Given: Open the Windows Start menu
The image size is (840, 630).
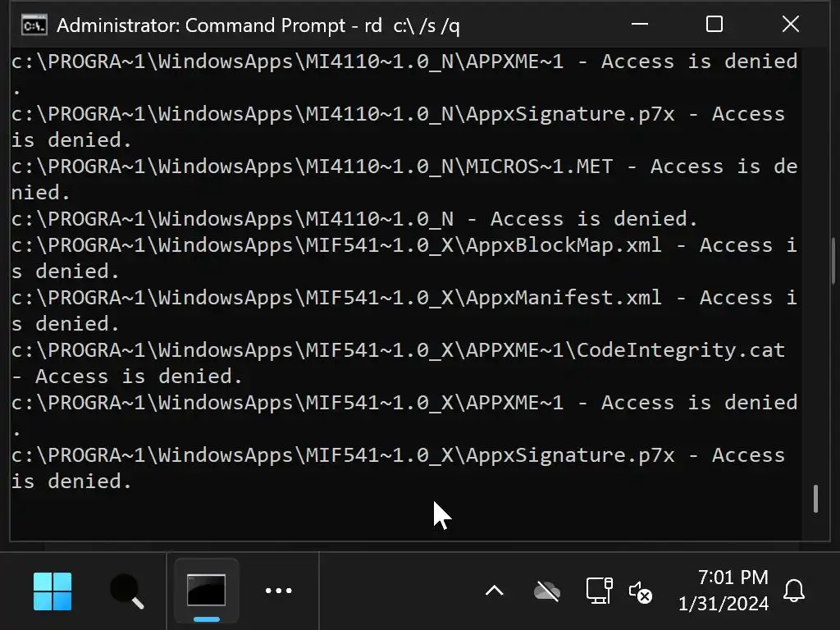Looking at the screenshot, I should (x=52, y=591).
